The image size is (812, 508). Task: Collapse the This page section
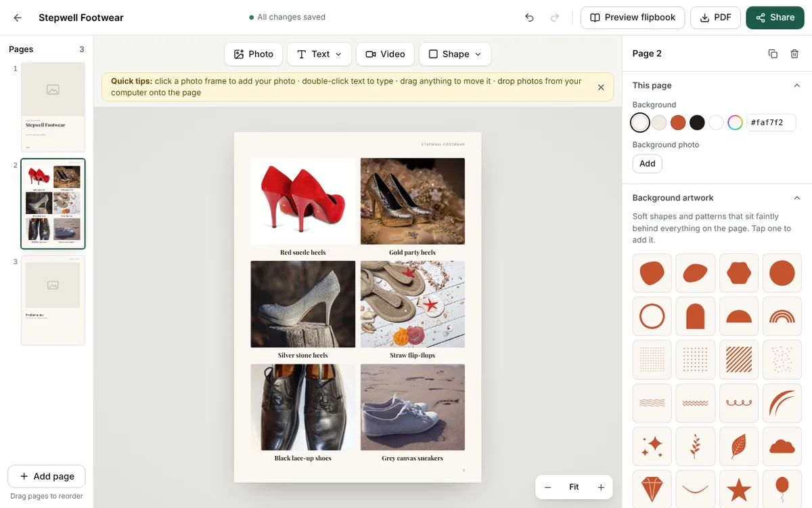pos(796,85)
